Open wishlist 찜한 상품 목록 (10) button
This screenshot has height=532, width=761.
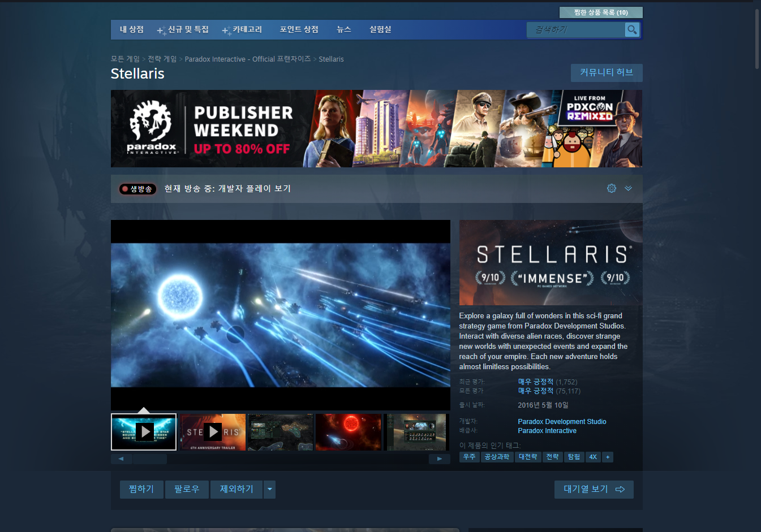(x=601, y=12)
